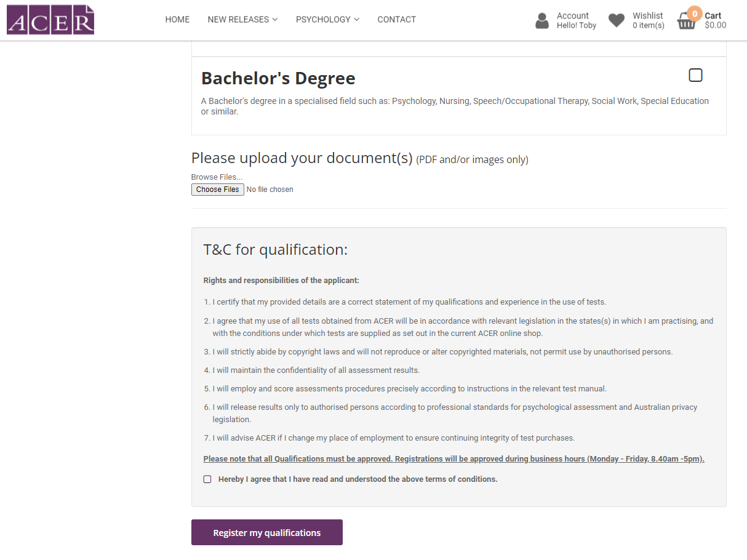Image resolution: width=747 pixels, height=560 pixels.
Task: Open the shopping cart basket icon
Action: tap(685, 23)
